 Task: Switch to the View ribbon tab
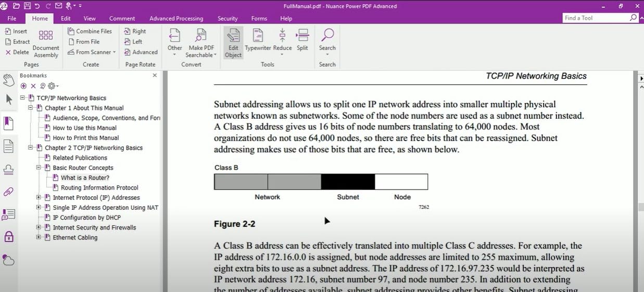click(x=90, y=18)
